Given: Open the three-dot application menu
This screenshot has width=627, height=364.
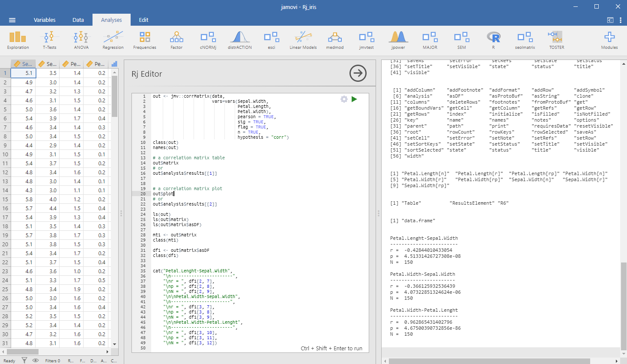Looking at the screenshot, I should point(621,20).
